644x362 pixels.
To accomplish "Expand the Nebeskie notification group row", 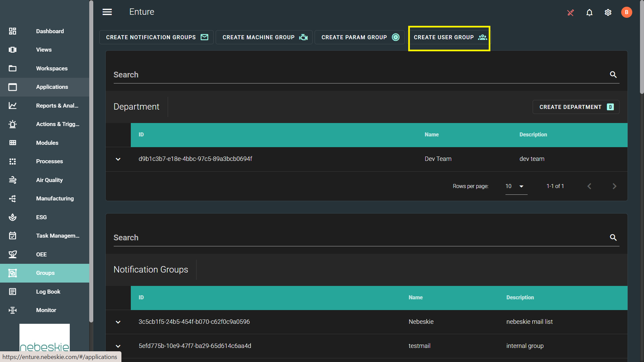I will point(118,322).
